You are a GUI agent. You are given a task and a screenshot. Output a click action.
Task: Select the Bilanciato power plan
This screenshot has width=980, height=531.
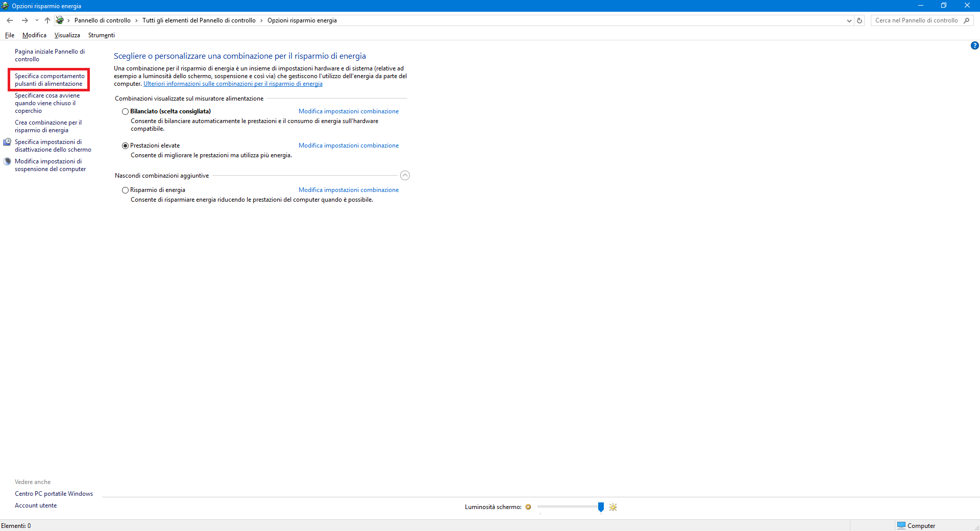pyautogui.click(x=125, y=111)
